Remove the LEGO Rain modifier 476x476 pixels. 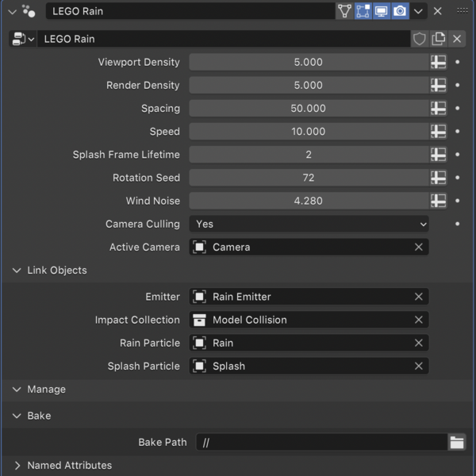click(x=437, y=11)
